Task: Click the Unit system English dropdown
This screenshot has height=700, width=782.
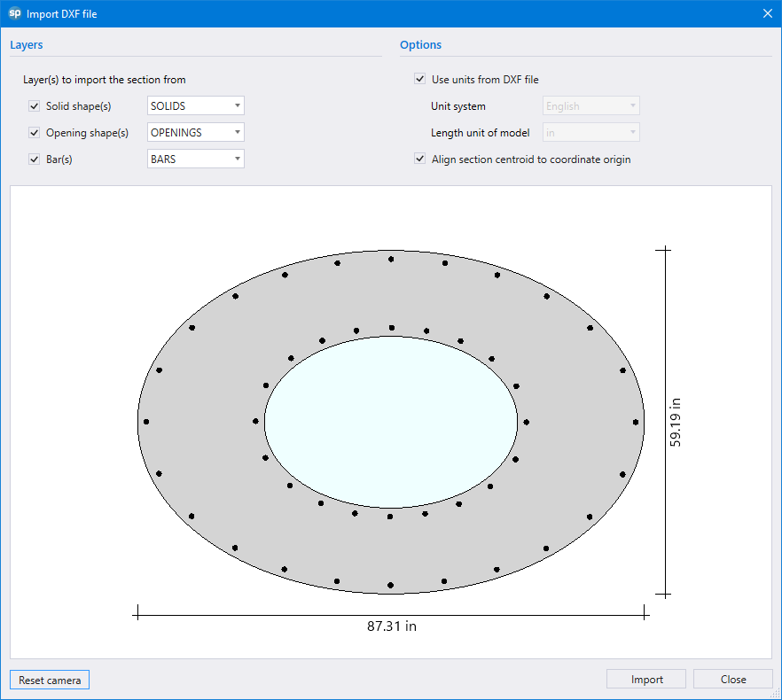Action: pos(590,106)
